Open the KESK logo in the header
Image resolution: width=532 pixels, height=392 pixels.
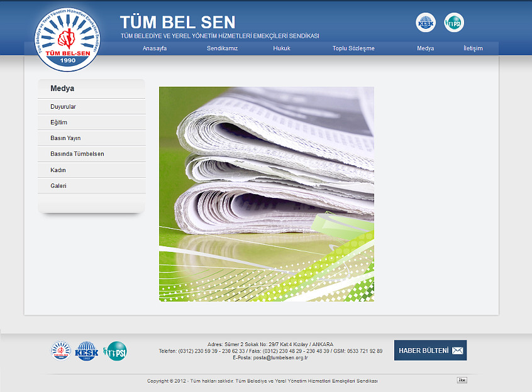point(426,23)
